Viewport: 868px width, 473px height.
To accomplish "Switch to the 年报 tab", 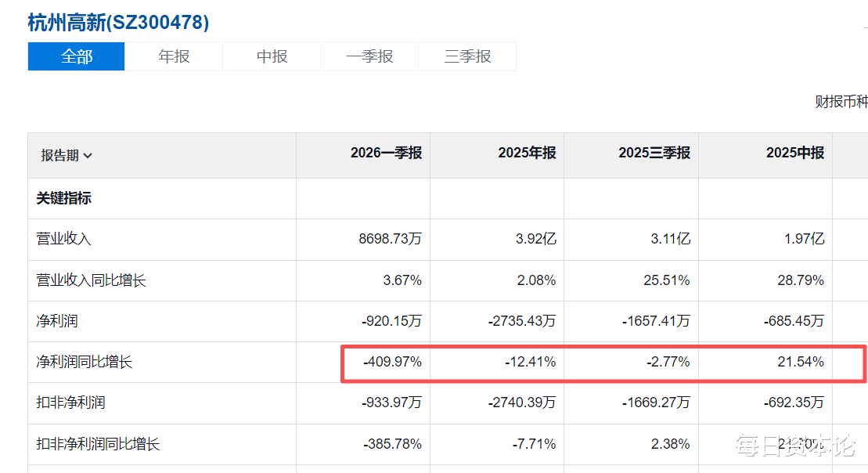I will click(174, 56).
